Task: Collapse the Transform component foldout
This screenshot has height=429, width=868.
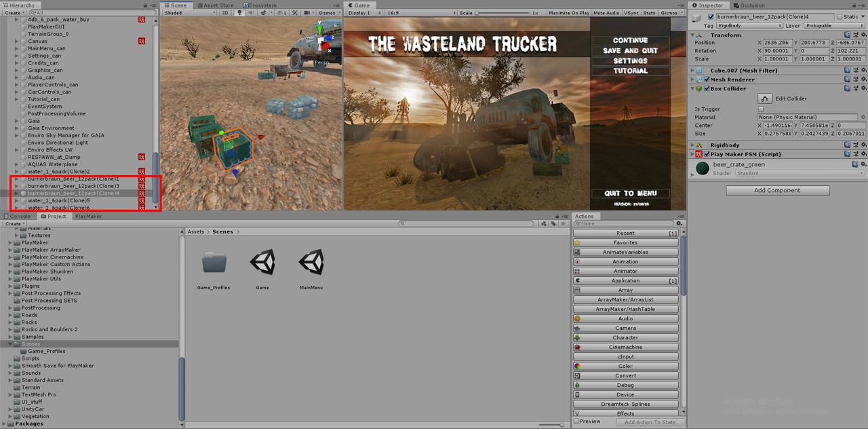Action: click(x=692, y=35)
